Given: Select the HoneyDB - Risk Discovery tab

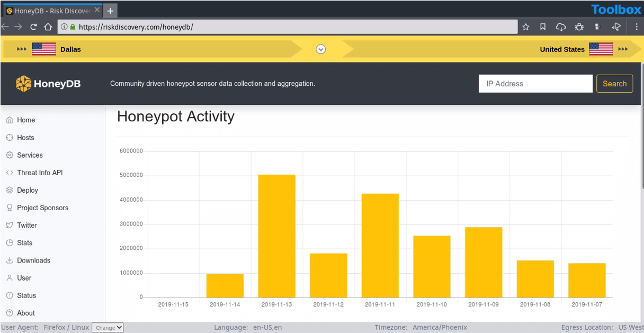Looking at the screenshot, I should click(x=52, y=11).
